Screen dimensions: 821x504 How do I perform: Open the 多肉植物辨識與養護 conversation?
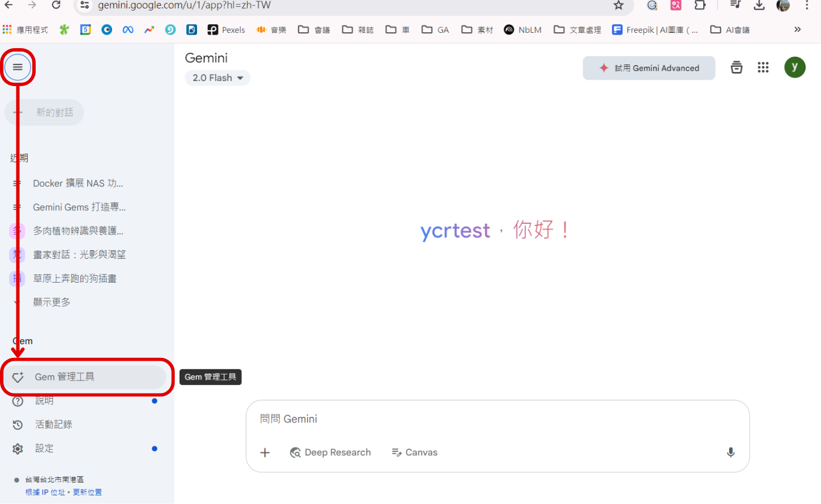coord(78,231)
